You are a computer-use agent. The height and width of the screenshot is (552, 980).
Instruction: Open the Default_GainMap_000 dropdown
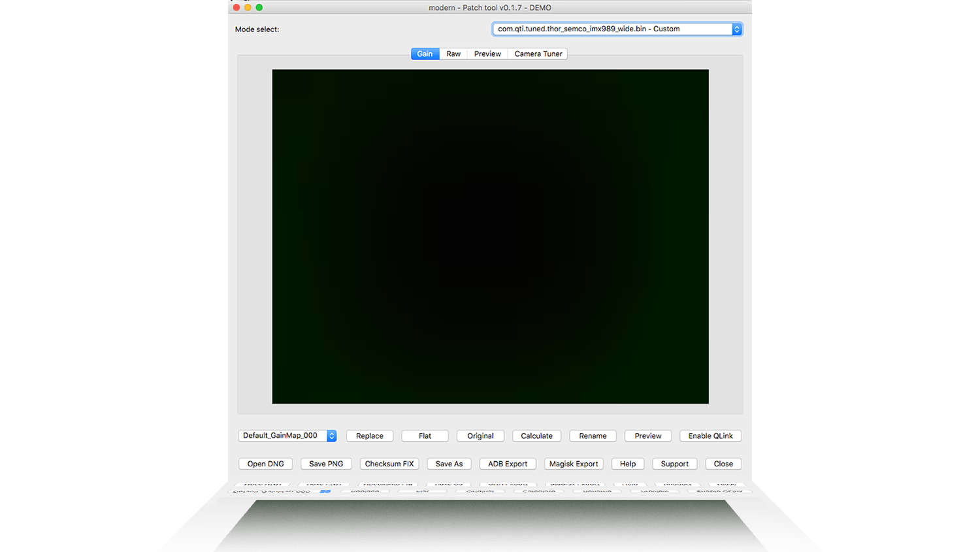[287, 436]
